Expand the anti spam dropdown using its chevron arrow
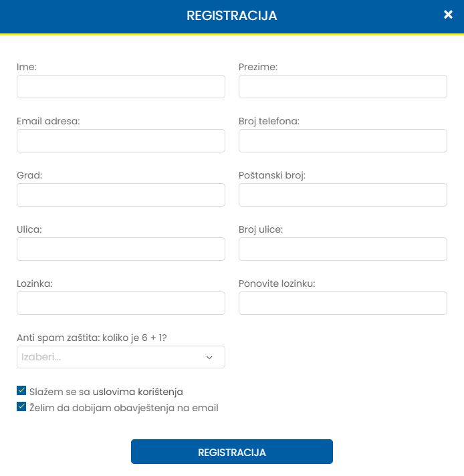Screen dimensions: 464x476 pos(209,357)
